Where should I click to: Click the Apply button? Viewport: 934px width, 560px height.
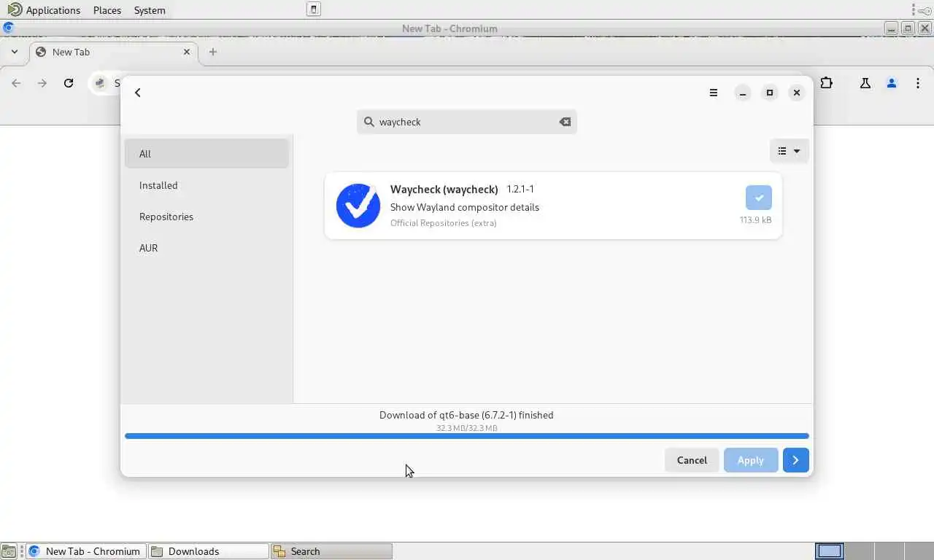point(750,460)
